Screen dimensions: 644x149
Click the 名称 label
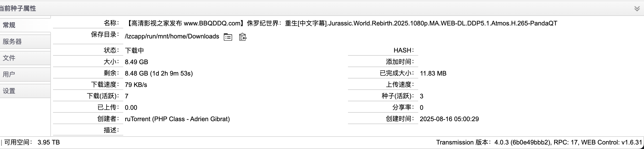(x=111, y=23)
